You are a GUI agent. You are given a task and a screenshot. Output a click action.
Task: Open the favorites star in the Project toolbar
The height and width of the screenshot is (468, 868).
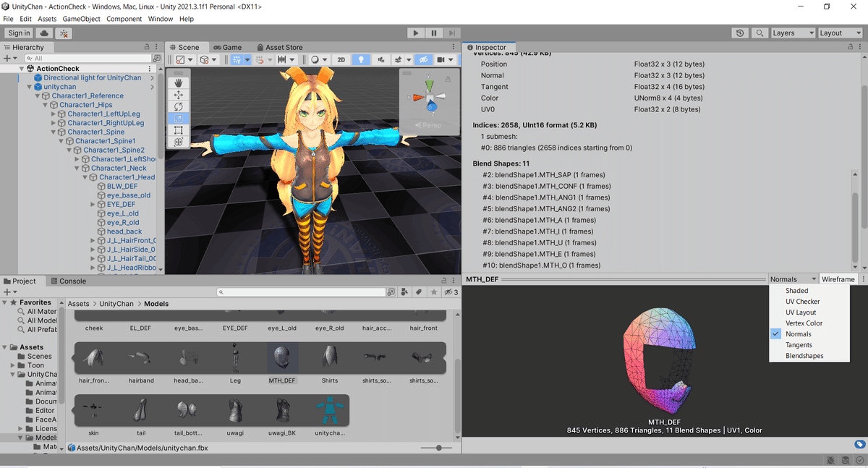(433, 292)
